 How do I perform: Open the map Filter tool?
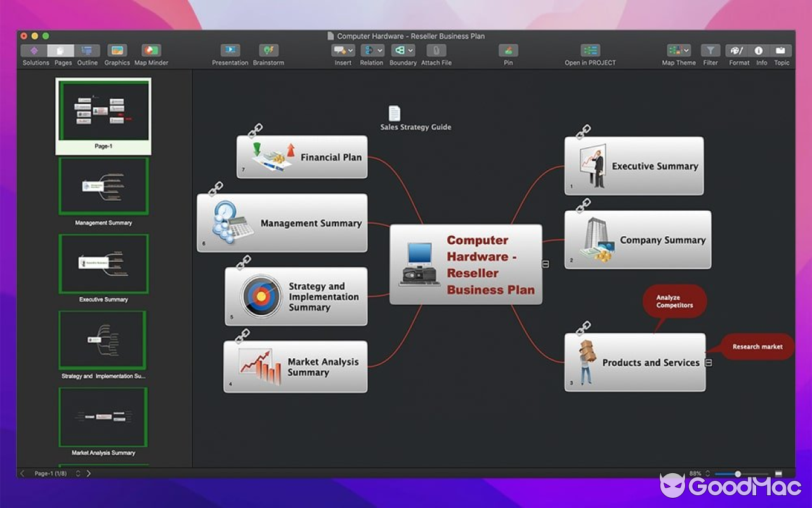(710, 50)
